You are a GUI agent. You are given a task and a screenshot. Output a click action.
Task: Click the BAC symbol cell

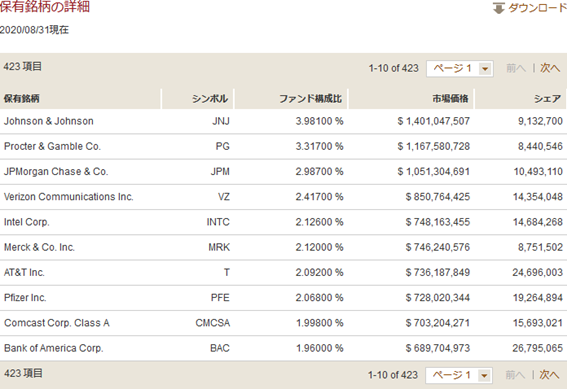220,349
